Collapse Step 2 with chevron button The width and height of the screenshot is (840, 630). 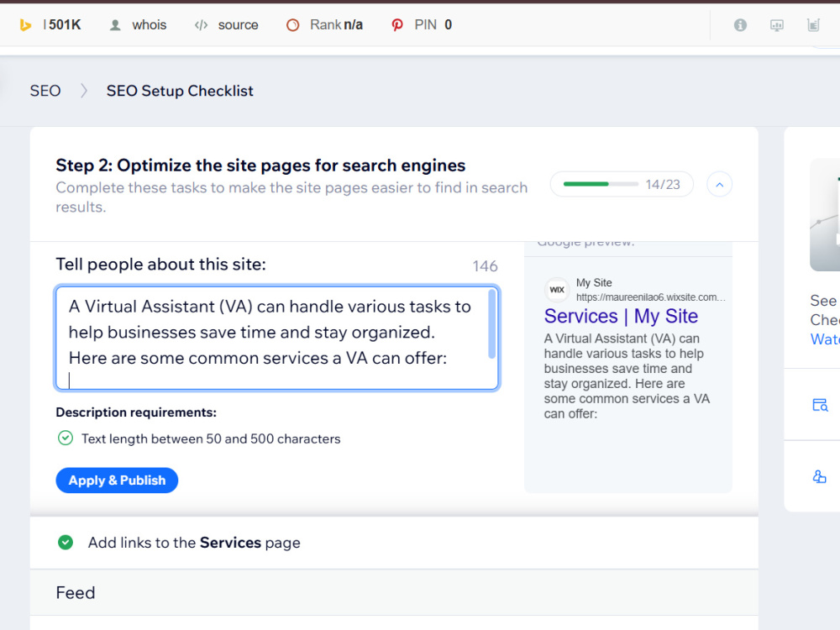pos(720,184)
